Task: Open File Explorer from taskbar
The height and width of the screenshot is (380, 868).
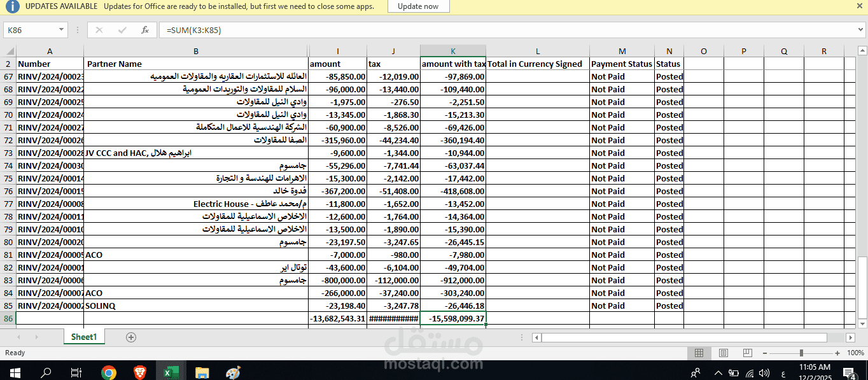Action: (202, 372)
